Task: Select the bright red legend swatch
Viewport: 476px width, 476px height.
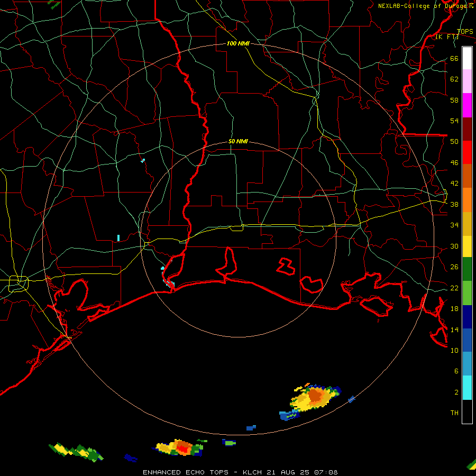Action: (467, 152)
